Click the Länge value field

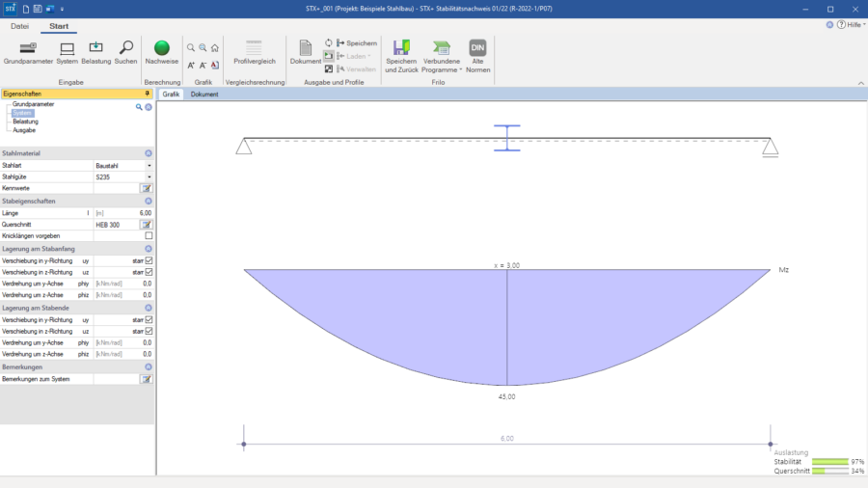[123, 213]
